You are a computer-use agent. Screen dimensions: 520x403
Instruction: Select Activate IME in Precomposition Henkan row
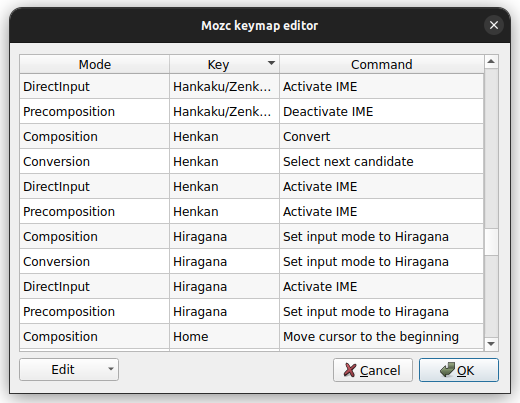[382, 211]
